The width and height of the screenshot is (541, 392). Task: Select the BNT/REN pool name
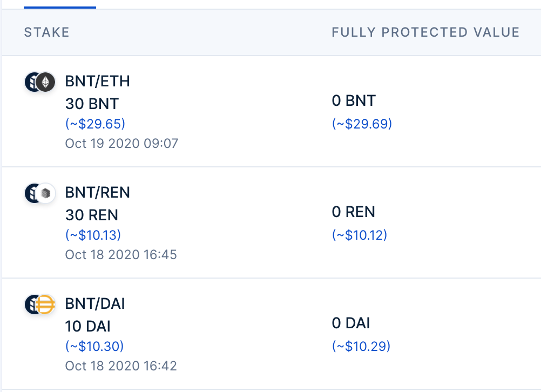tap(98, 193)
